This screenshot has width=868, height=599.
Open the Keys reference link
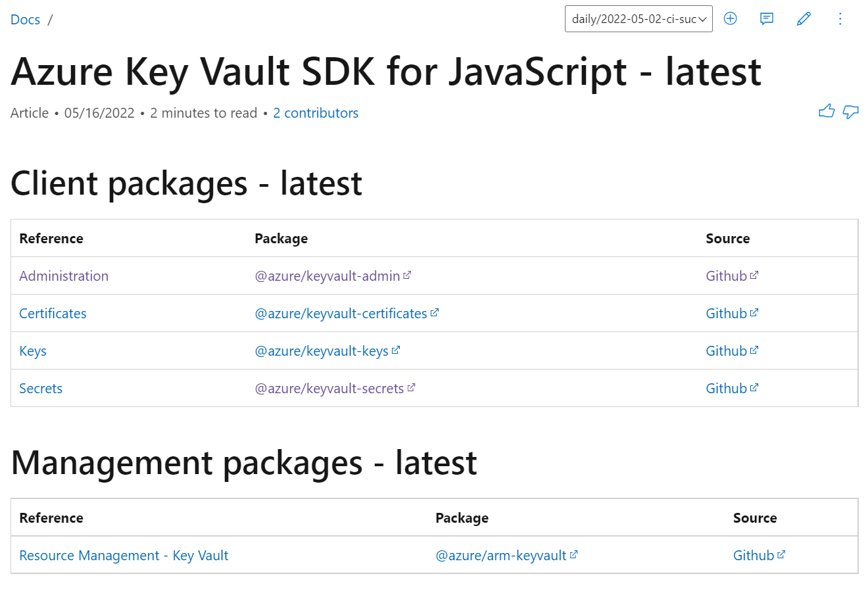(33, 351)
